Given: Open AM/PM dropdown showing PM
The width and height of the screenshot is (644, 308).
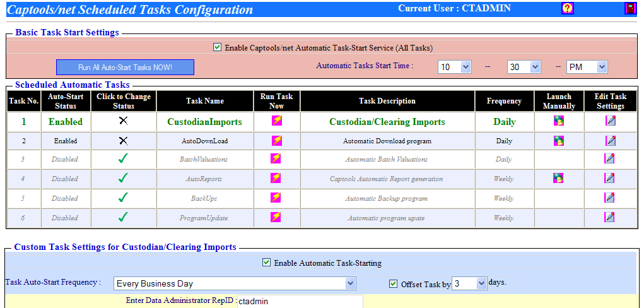Looking at the screenshot, I should click(587, 67).
